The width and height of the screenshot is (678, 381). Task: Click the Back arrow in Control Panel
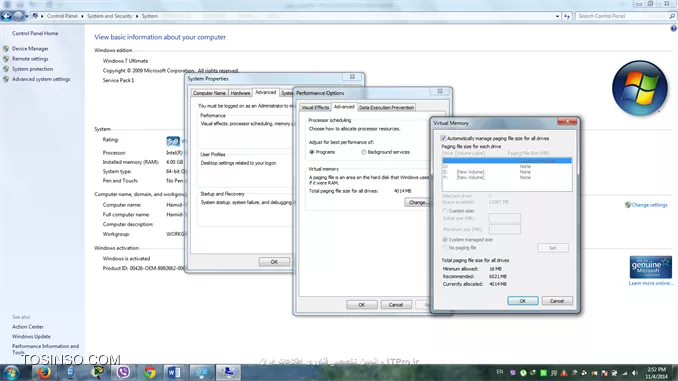pyautogui.click(x=6, y=16)
